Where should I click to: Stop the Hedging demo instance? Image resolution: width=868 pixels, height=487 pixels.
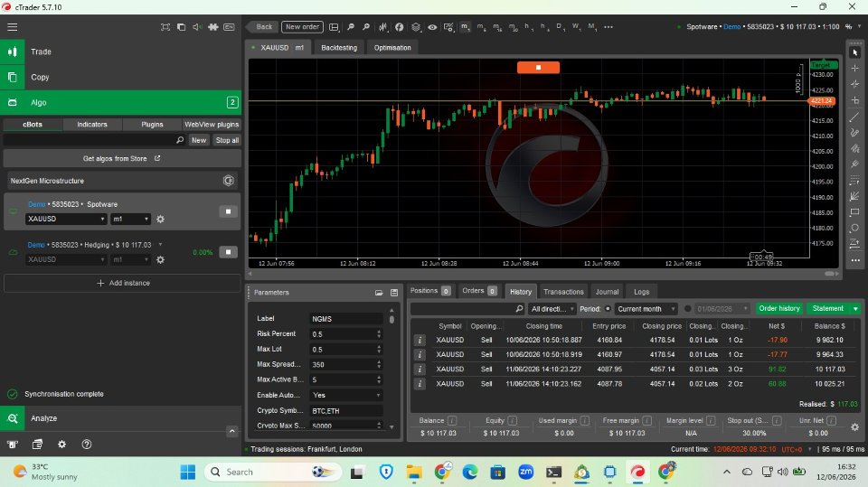coord(228,252)
